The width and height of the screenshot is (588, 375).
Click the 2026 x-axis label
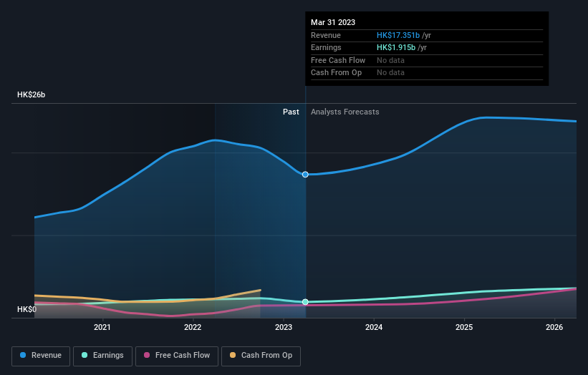554,328
